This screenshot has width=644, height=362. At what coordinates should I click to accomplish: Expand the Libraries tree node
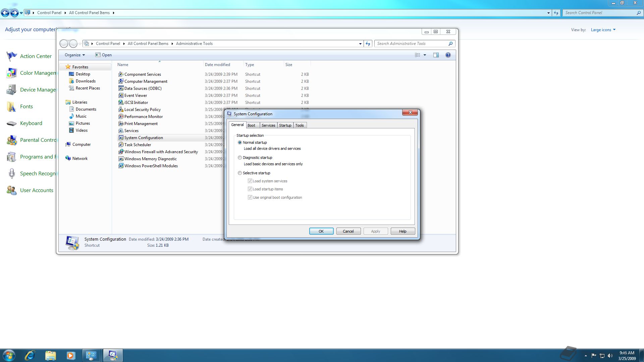pos(79,102)
